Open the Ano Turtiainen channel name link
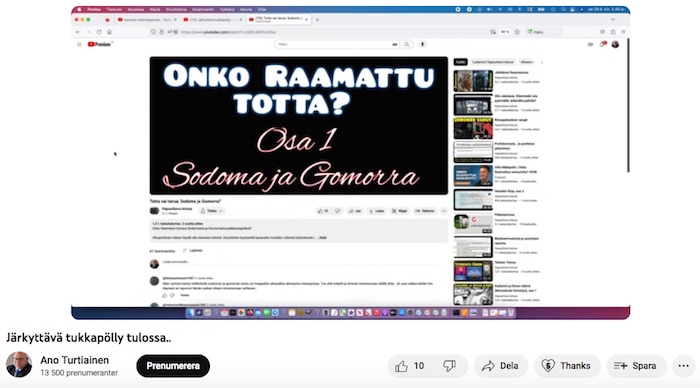Image resolution: width=700 pixels, height=388 pixels. tap(74, 360)
